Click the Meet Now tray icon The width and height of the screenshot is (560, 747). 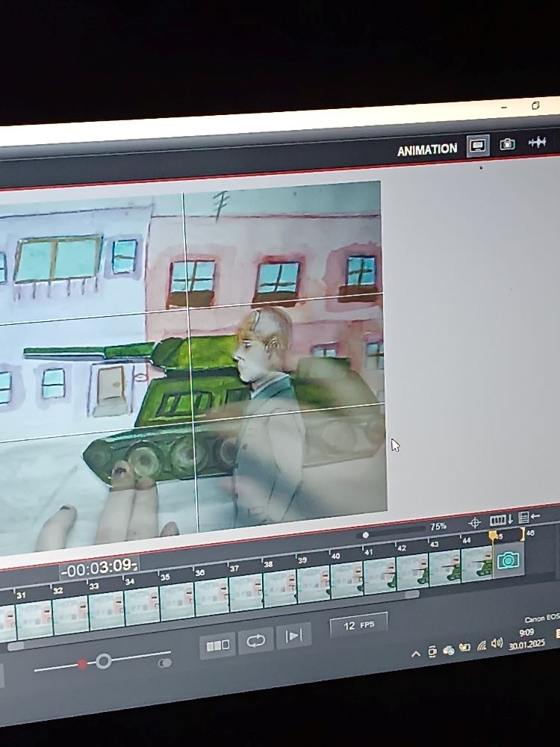pyautogui.click(x=432, y=651)
